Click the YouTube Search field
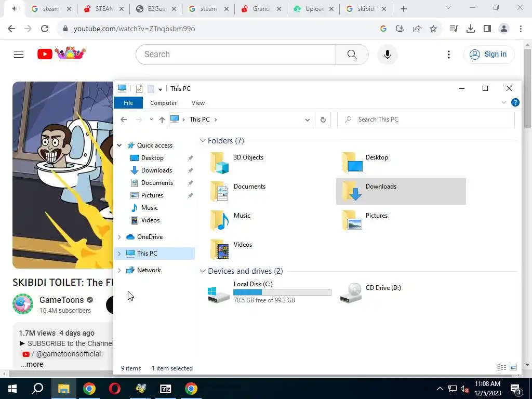 pos(236,54)
